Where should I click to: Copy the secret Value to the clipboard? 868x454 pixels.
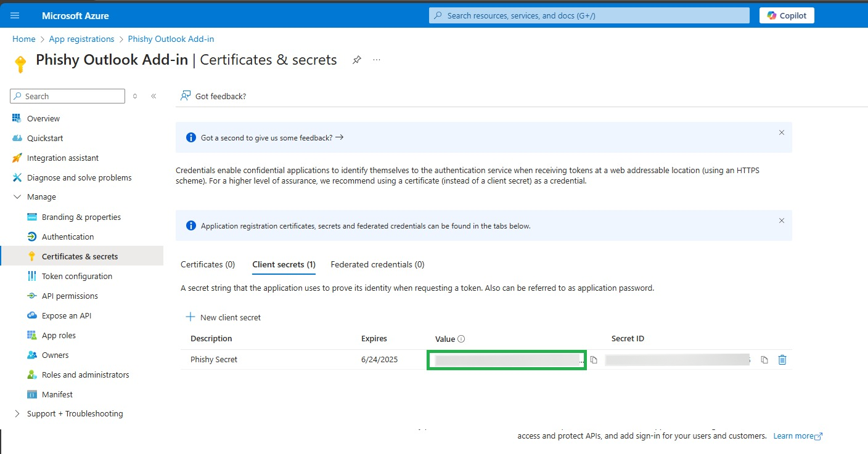(594, 360)
